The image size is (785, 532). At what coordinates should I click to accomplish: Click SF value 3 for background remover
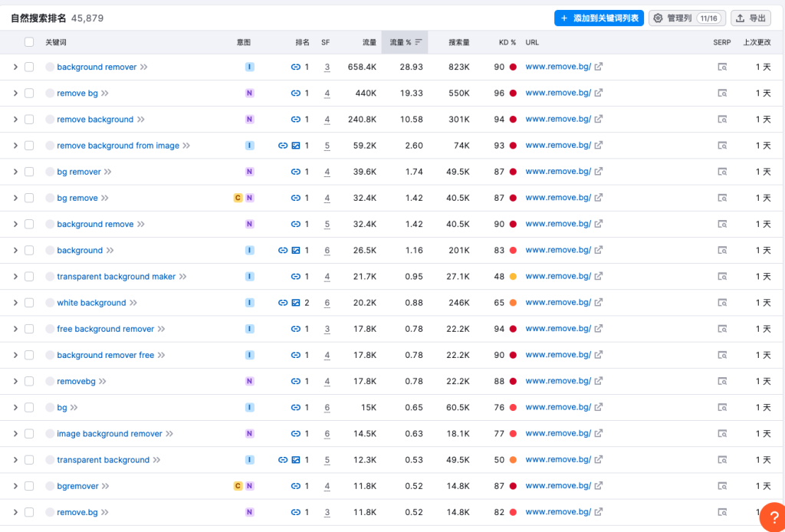(327, 67)
